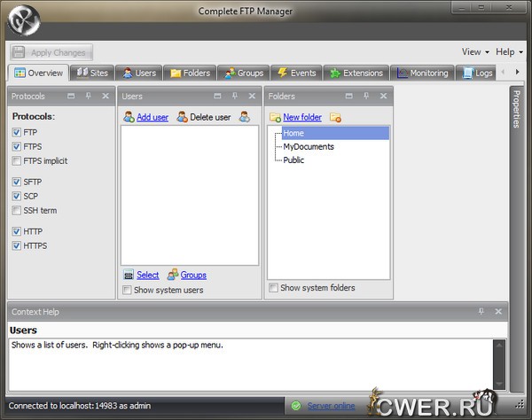
Task: Click the Add user icon
Action: click(129, 117)
